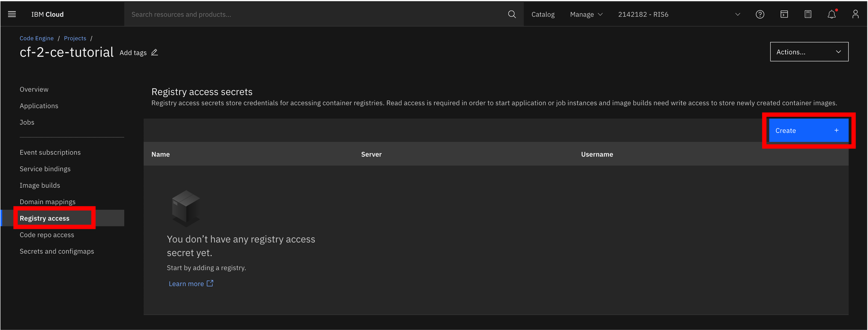
Task: Follow the Projects breadcrumb link
Action: click(x=75, y=38)
